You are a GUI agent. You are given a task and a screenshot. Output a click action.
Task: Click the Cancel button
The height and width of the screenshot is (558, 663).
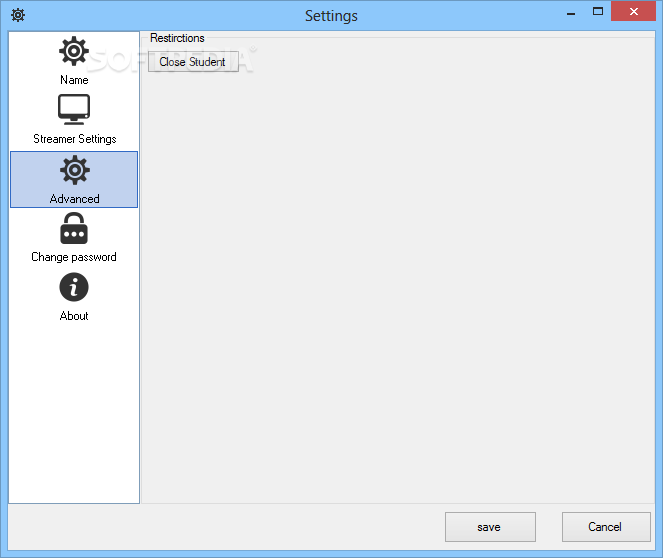[x=606, y=527]
